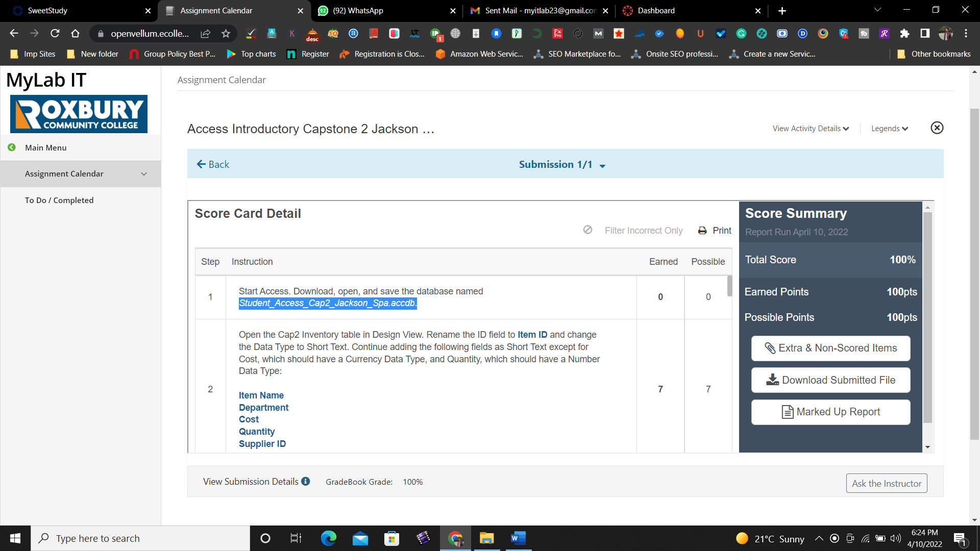Switch to the WhatsApp browser tab
This screenshot has width=980, height=551.
(385, 11)
